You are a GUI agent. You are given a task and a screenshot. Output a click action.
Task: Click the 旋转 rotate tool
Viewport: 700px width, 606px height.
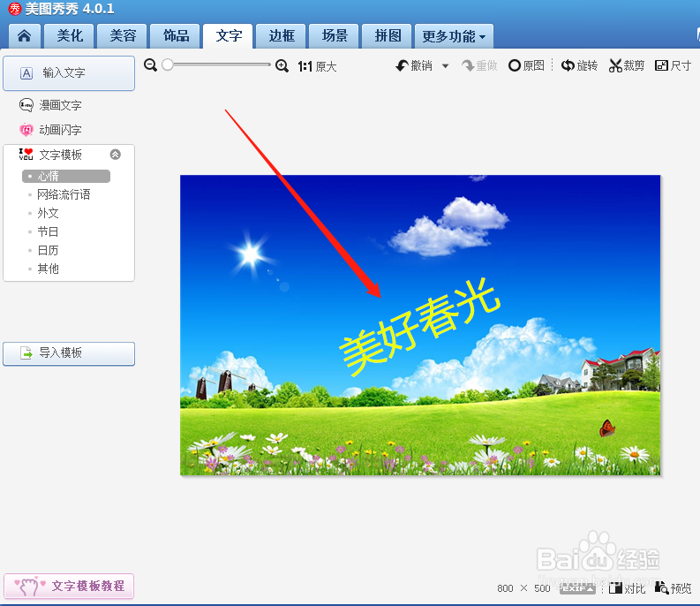click(x=579, y=65)
